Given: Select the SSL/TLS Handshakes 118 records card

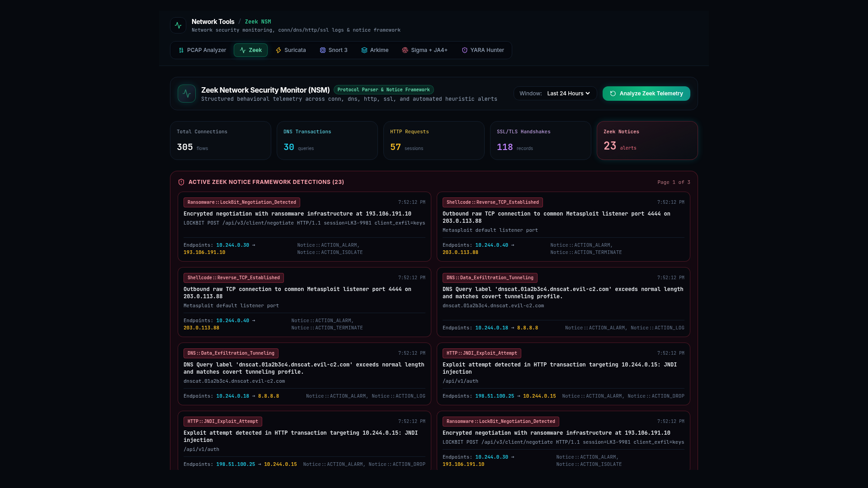Looking at the screenshot, I should click(541, 141).
